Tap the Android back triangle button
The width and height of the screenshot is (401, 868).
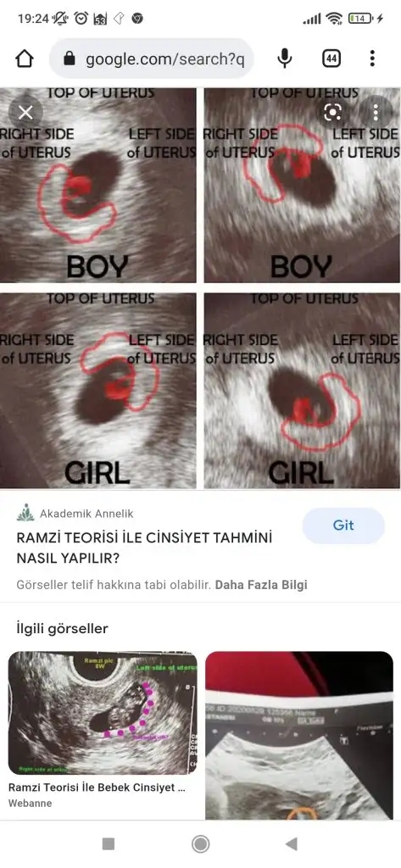[292, 843]
